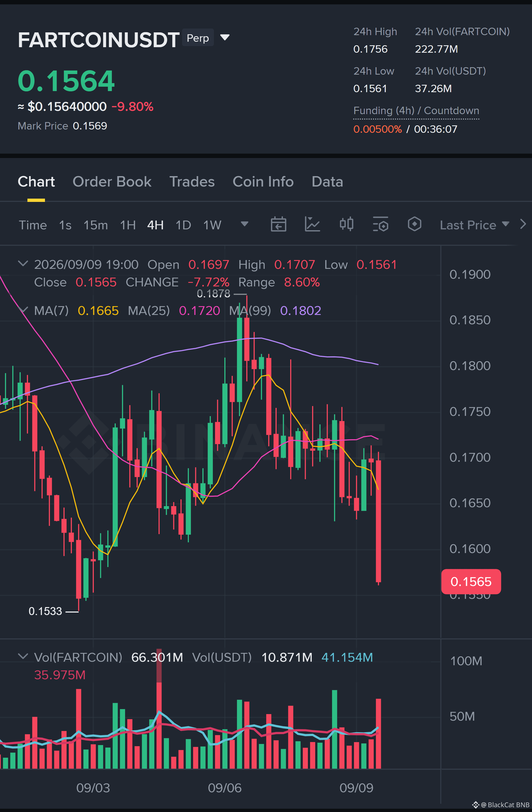Switch the candlestick chart style icon
The image size is (532, 812).
click(x=346, y=224)
